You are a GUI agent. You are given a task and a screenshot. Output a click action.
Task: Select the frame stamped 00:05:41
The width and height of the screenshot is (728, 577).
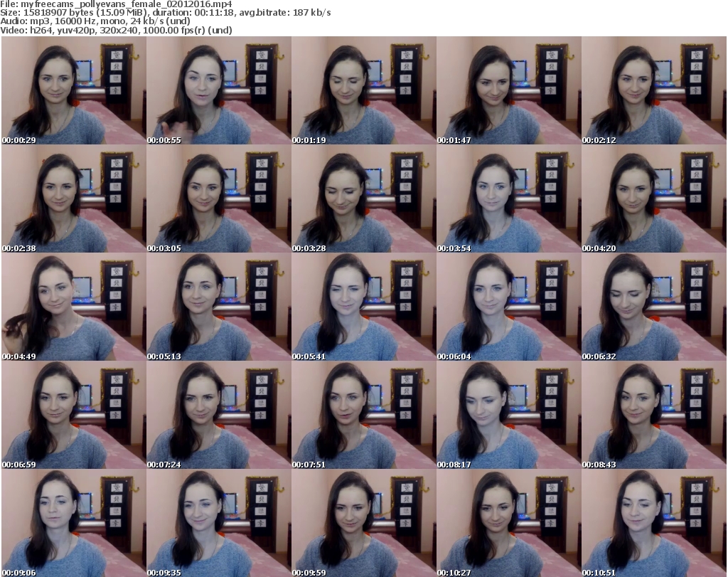363,307
